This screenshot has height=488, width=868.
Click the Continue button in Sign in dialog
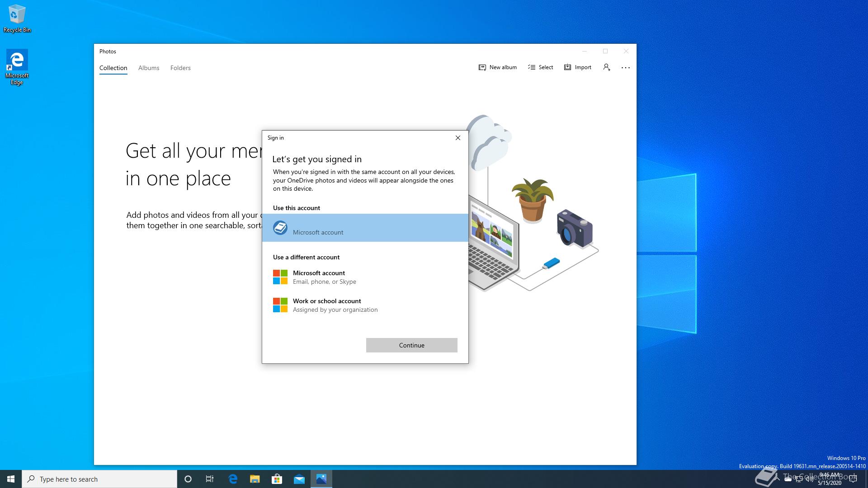point(411,345)
